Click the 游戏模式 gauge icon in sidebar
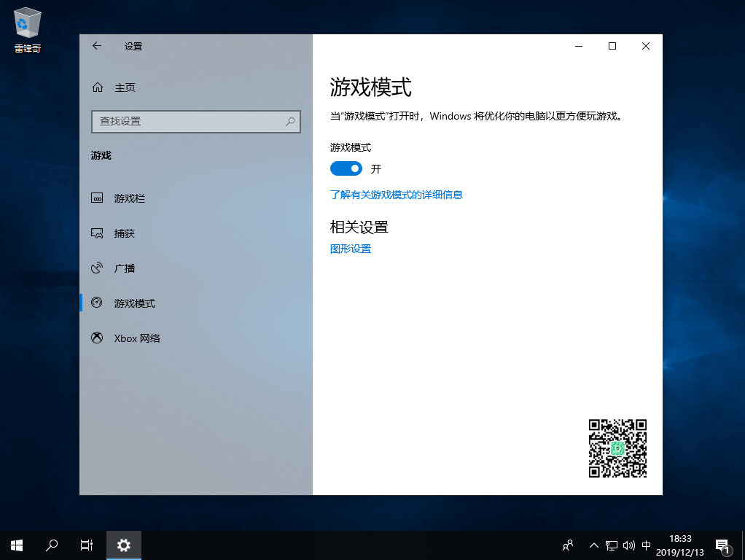This screenshot has height=560, width=745. click(x=97, y=303)
